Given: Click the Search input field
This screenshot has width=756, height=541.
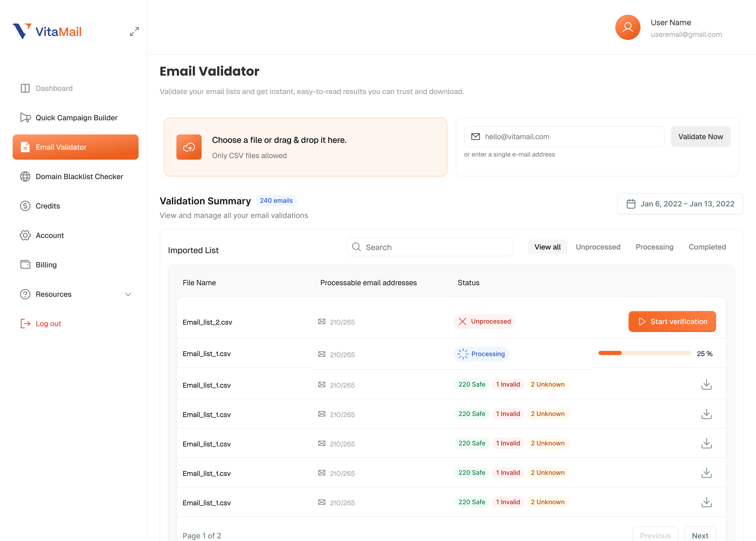Looking at the screenshot, I should (430, 247).
